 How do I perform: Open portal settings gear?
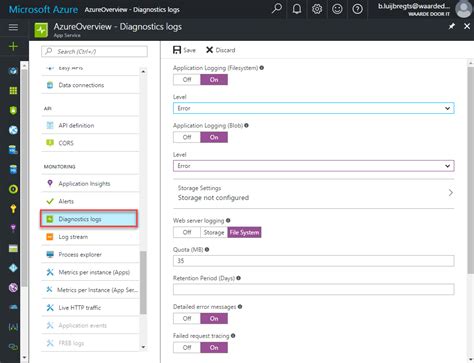[317, 9]
